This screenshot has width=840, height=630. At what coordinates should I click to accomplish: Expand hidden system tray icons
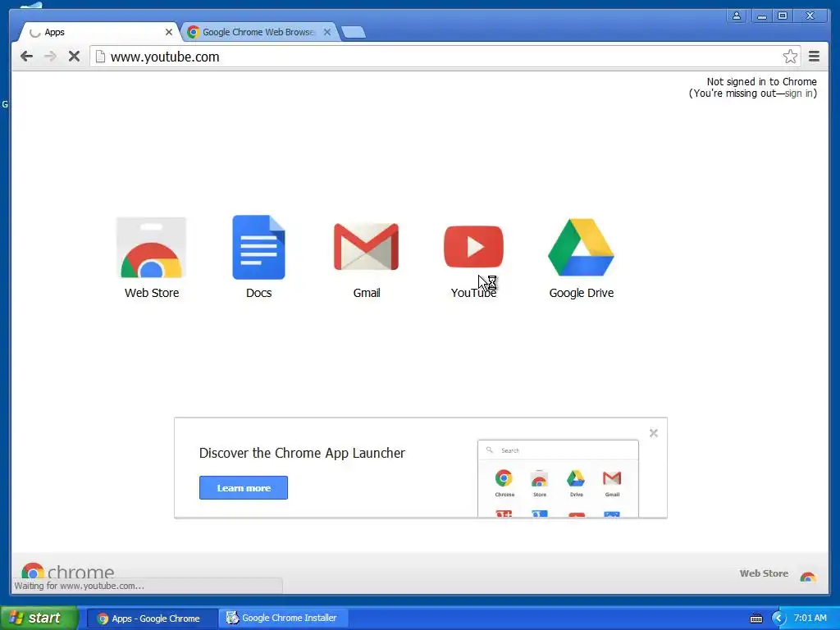point(778,619)
